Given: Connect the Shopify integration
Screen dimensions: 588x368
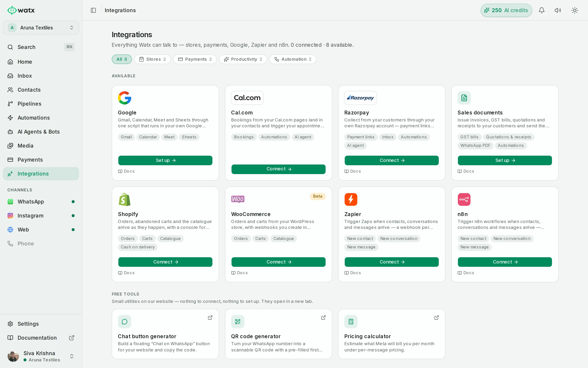Looking at the screenshot, I should (x=165, y=262).
